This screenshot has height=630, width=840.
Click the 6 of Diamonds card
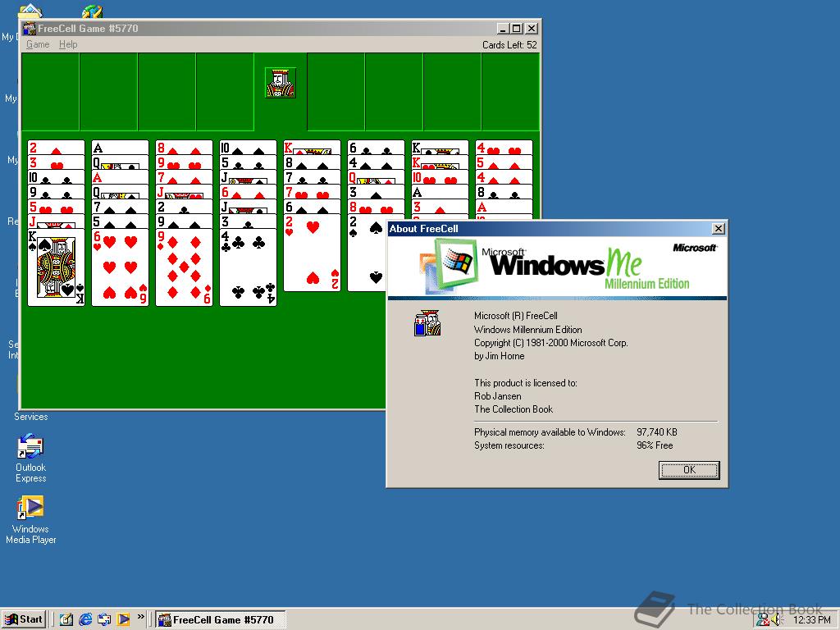248,192
